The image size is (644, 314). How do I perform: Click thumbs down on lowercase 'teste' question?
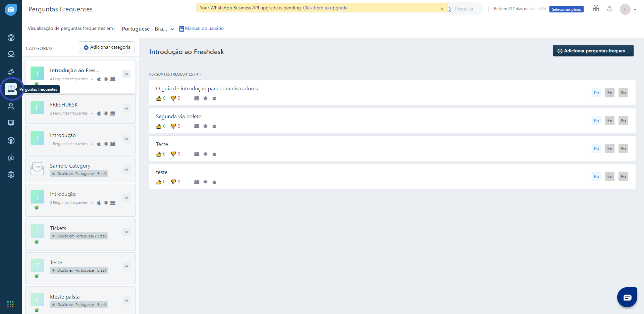[x=173, y=182]
